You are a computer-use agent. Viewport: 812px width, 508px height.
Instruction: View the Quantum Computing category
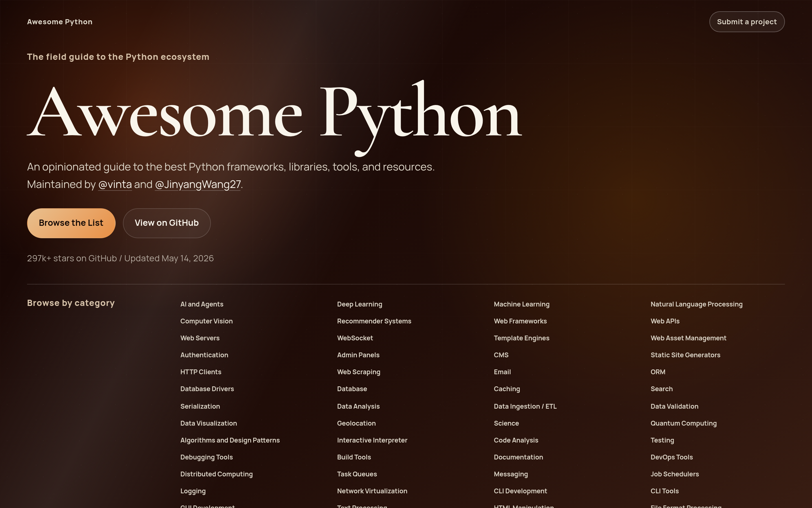click(683, 423)
